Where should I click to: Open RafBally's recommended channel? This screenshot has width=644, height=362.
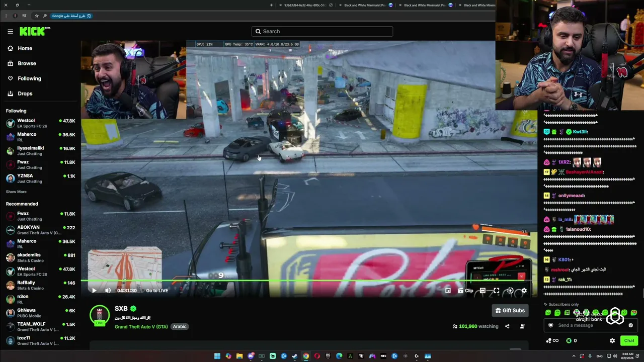click(40, 285)
